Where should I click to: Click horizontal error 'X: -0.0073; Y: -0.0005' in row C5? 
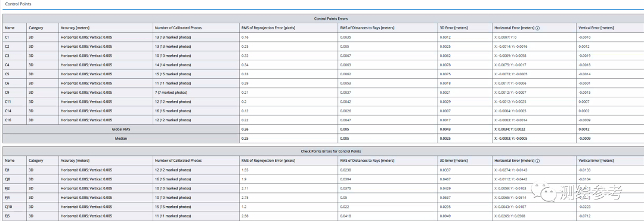[x=511, y=74]
